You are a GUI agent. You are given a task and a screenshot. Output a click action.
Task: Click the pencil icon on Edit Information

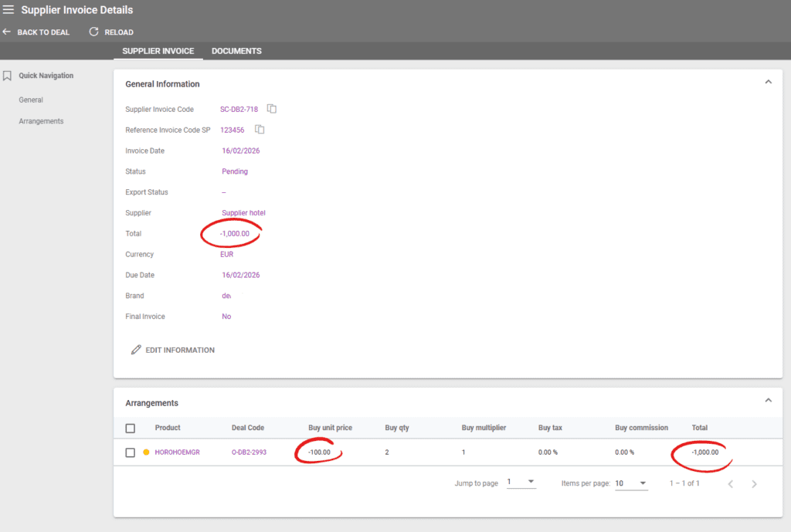pyautogui.click(x=137, y=349)
